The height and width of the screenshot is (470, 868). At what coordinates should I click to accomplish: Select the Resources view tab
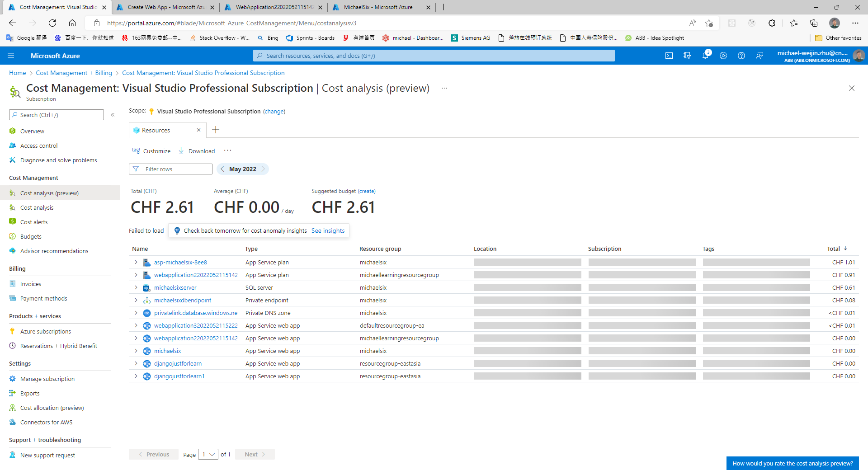coord(156,130)
